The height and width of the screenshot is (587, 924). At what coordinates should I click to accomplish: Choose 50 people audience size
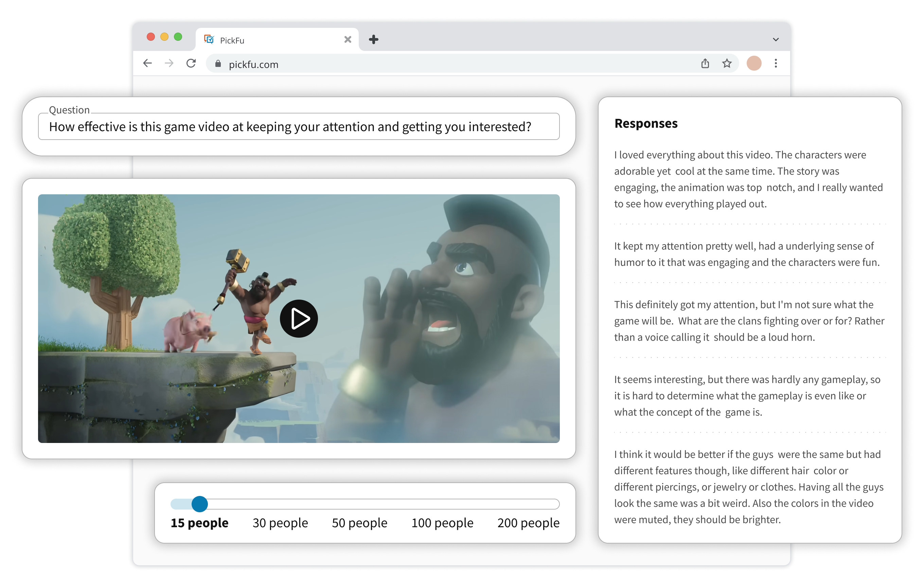359,523
